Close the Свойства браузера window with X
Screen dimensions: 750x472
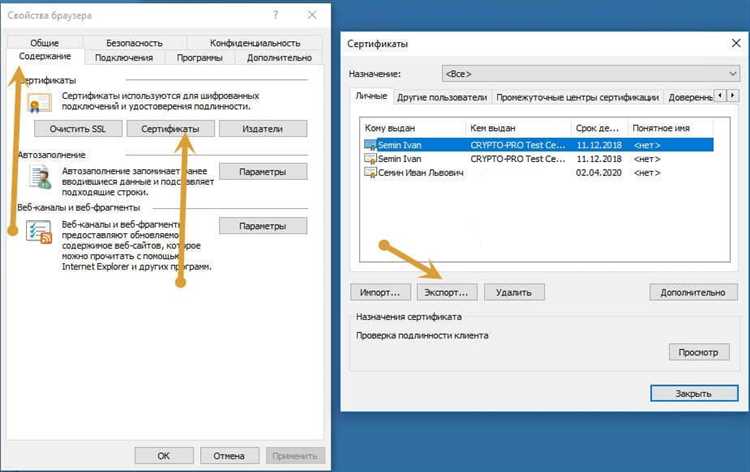(x=312, y=15)
